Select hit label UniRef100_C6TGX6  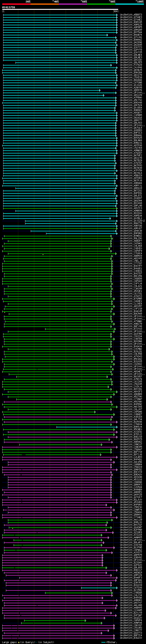[x=131, y=588]
